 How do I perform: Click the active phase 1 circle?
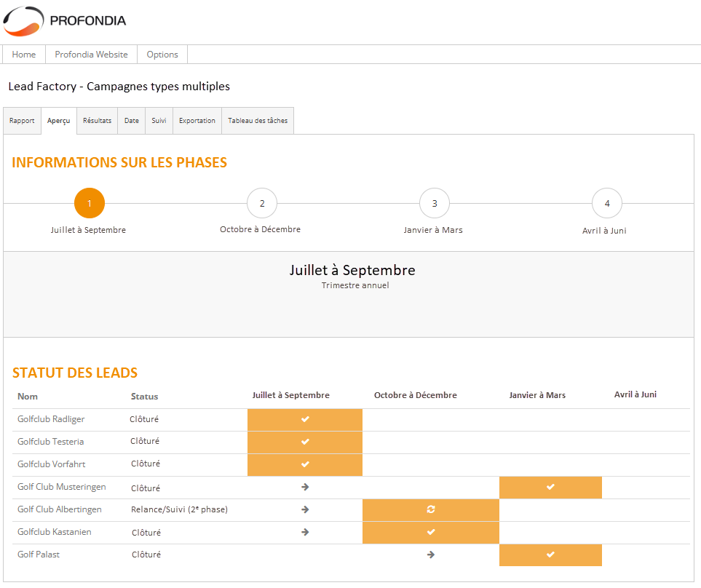pyautogui.click(x=90, y=204)
